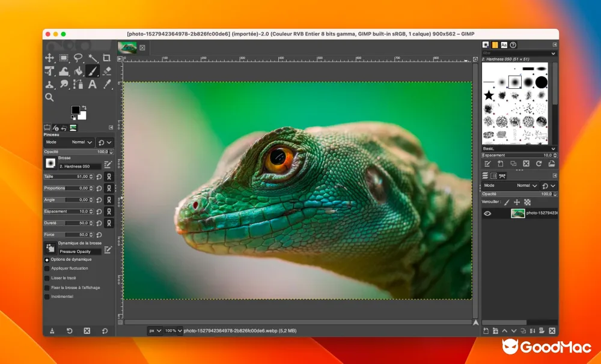Image resolution: width=601 pixels, height=364 pixels.
Task: Delete tool preset in tool options footer
Action: pos(87,331)
